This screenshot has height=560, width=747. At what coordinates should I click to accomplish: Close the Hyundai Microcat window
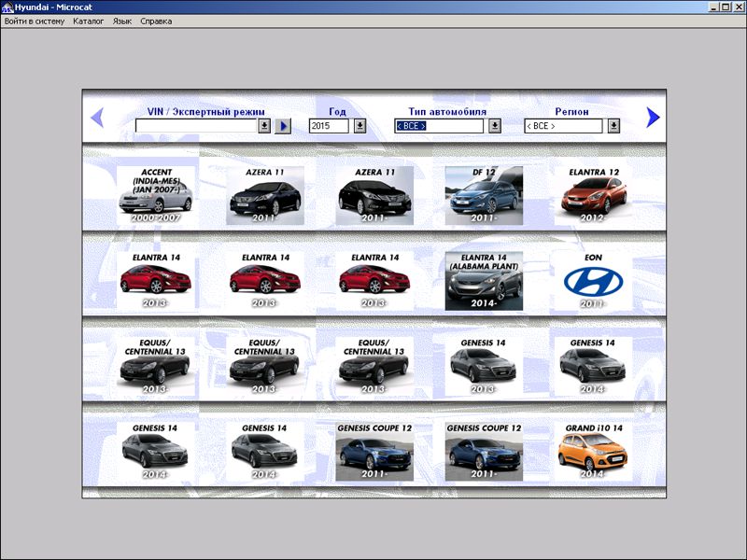pyautogui.click(x=738, y=7)
